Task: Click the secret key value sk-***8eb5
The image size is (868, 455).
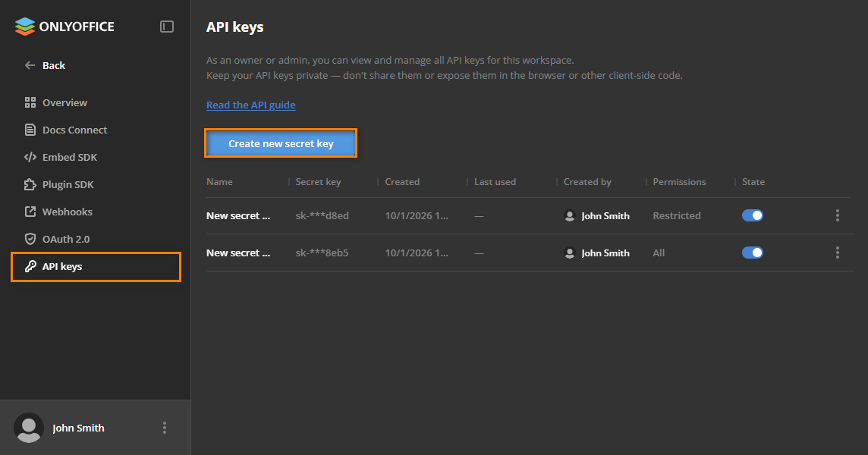Action: [x=322, y=253]
